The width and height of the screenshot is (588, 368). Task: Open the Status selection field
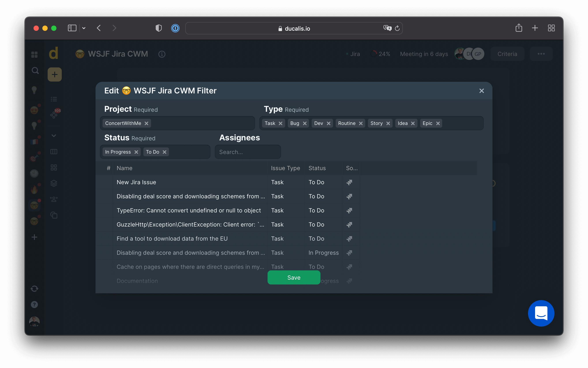155,152
